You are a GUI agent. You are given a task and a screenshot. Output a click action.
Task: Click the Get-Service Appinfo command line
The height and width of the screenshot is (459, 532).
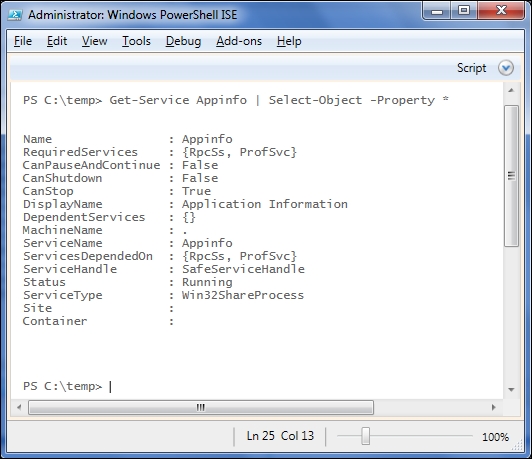(x=236, y=100)
